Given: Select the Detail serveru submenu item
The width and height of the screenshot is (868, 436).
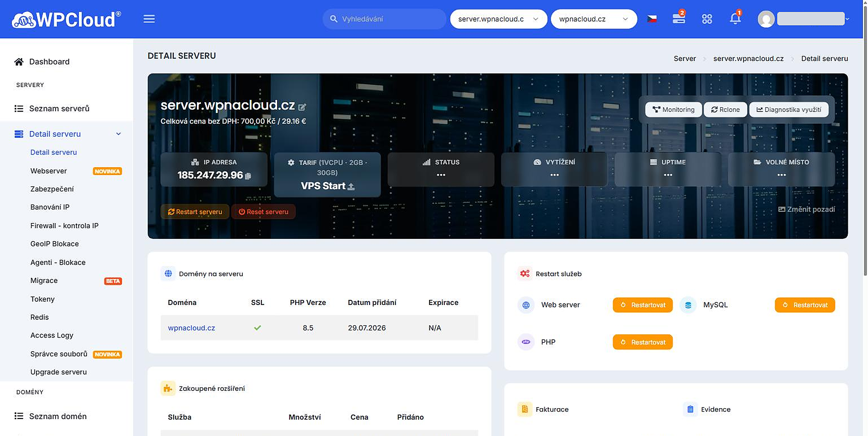Looking at the screenshot, I should pyautogui.click(x=54, y=152).
